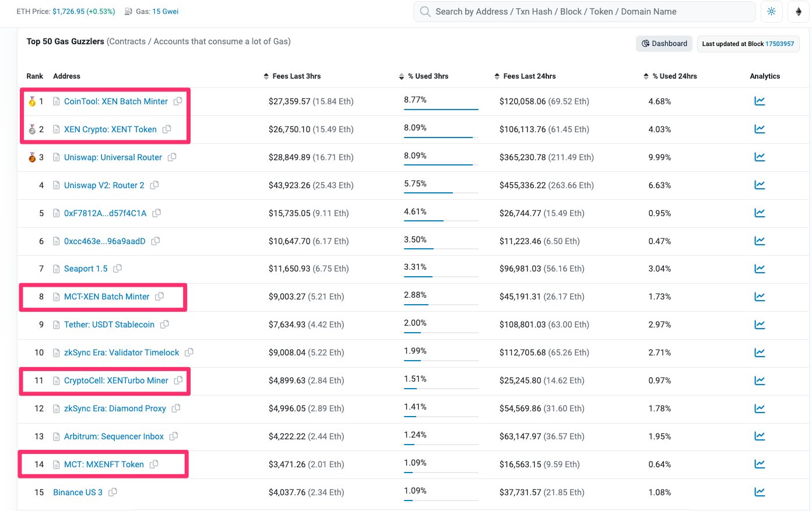
Task: Open CoinTool: XEN Batch Minter address
Action: point(116,101)
